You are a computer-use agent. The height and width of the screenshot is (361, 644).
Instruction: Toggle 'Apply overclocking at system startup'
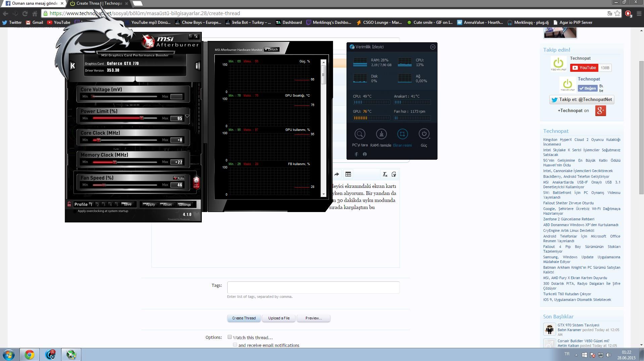point(75,211)
